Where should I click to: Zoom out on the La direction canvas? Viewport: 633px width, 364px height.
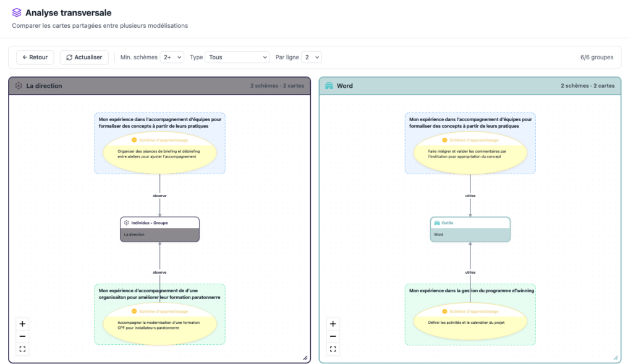[x=23, y=336]
